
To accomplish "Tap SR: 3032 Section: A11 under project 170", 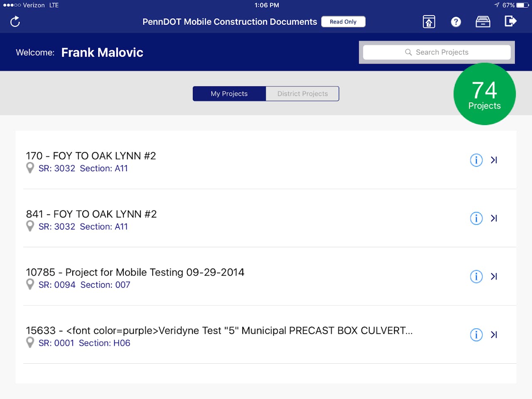I will tap(83, 168).
